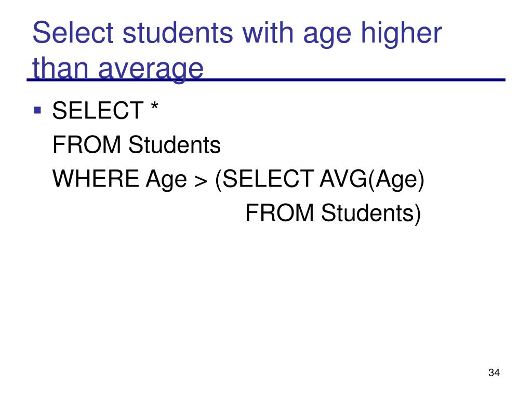Click the word 'higher' in the title

[401, 33]
